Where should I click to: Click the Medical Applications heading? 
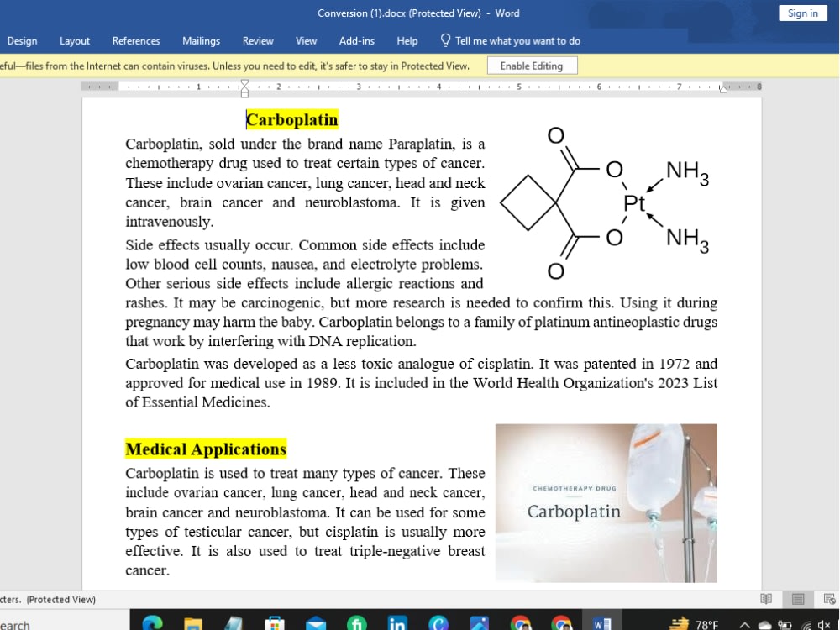point(206,449)
